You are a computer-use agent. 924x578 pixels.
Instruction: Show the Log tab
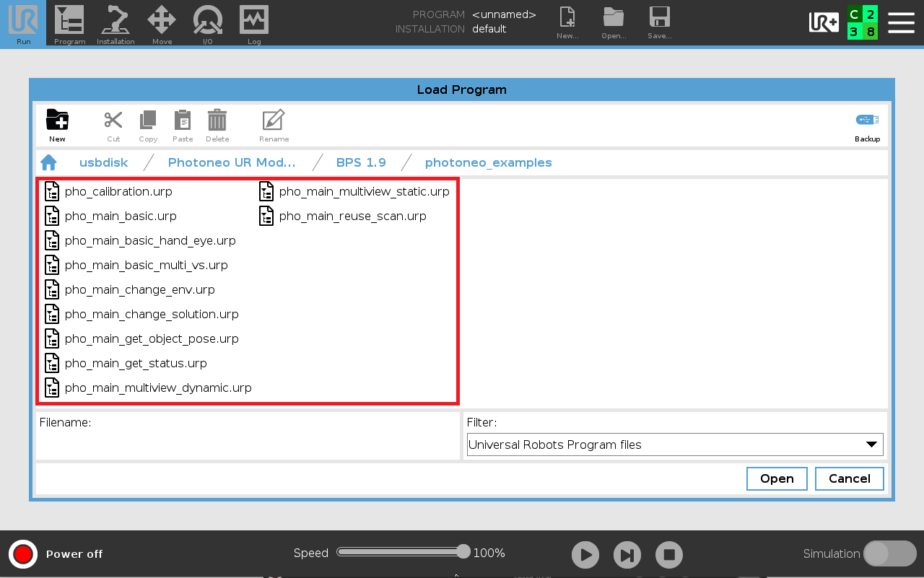coord(254,23)
